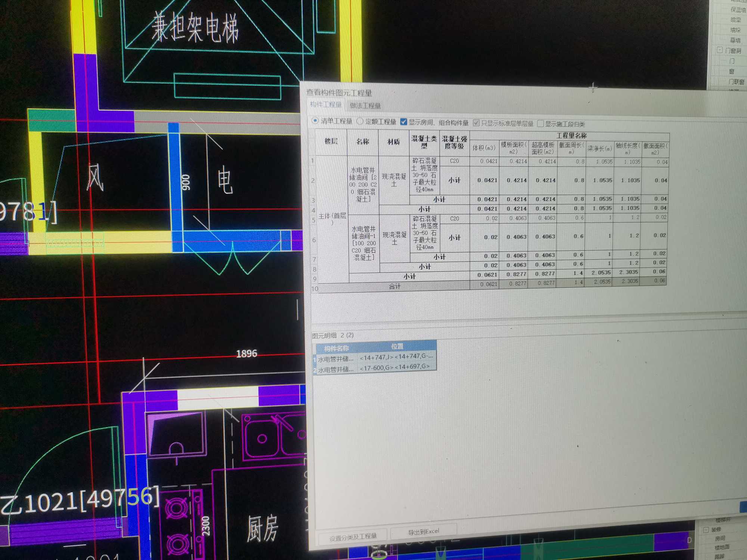Image resolution: width=747 pixels, height=560 pixels.
Task: Click the 轴线长度(m) column header
Action: (x=628, y=149)
